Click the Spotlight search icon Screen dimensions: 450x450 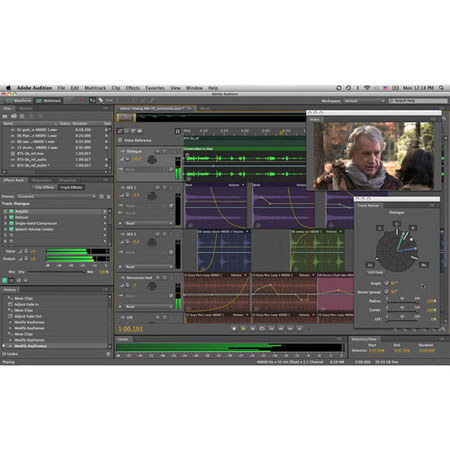pyautogui.click(x=441, y=88)
